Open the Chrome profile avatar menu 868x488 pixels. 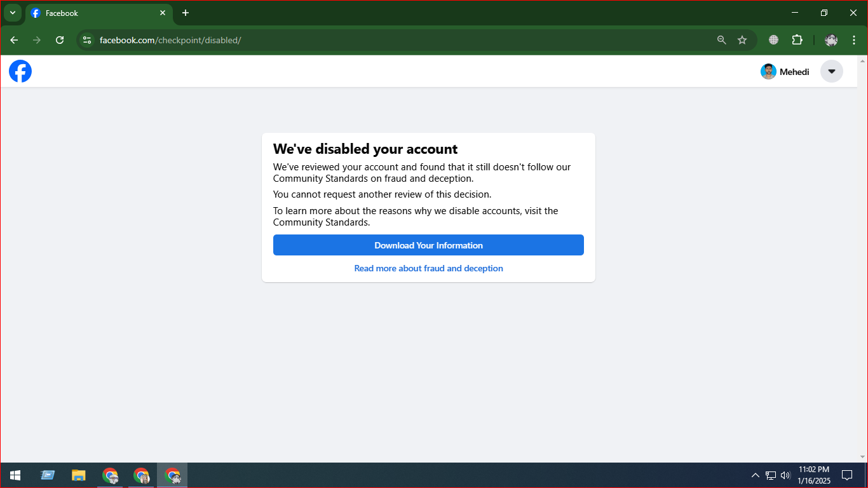[x=831, y=40]
